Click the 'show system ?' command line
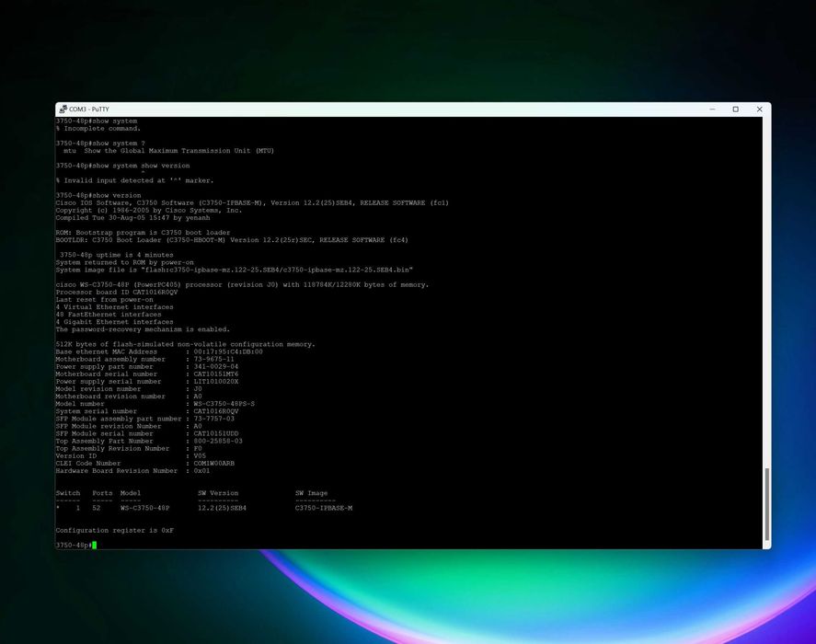Screen dimensions: 816x644 (x=100, y=144)
